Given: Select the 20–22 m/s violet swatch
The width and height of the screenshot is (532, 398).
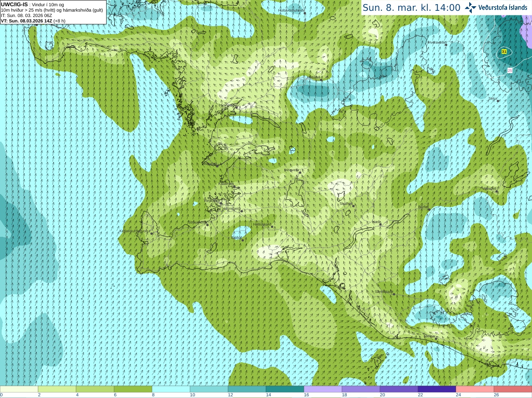Looking at the screenshot, I should tap(399, 389).
